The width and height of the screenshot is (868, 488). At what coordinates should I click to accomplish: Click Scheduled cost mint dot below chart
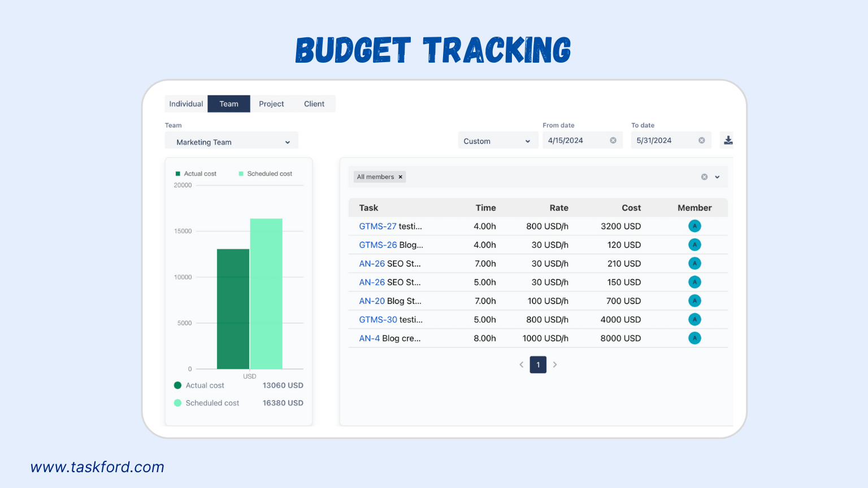click(x=177, y=403)
